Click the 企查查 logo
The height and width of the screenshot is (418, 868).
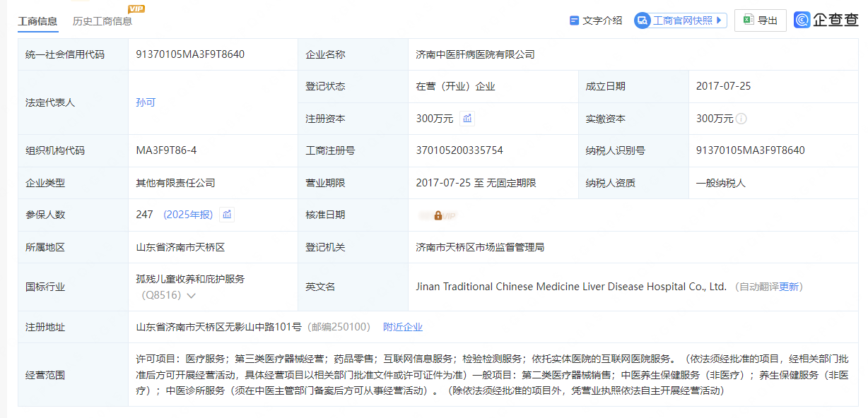pos(826,20)
